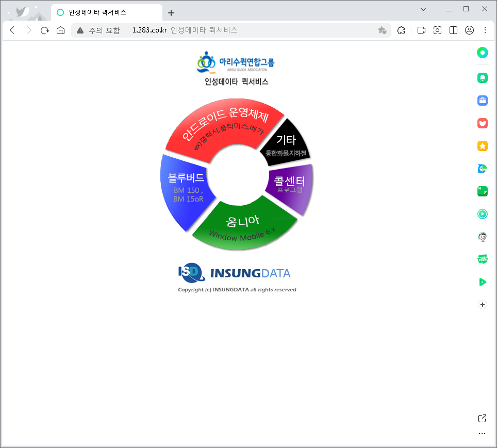
Task: Go back to the previous page
Action: tap(12, 30)
